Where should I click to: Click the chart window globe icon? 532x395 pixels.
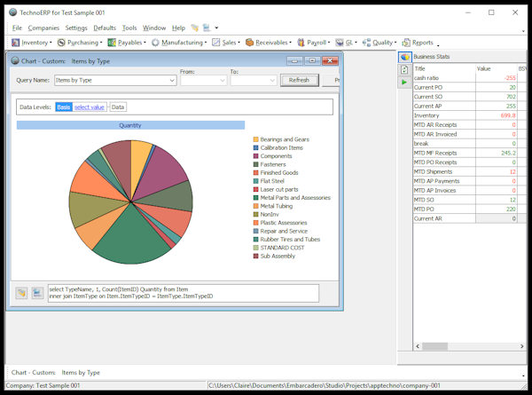point(15,60)
